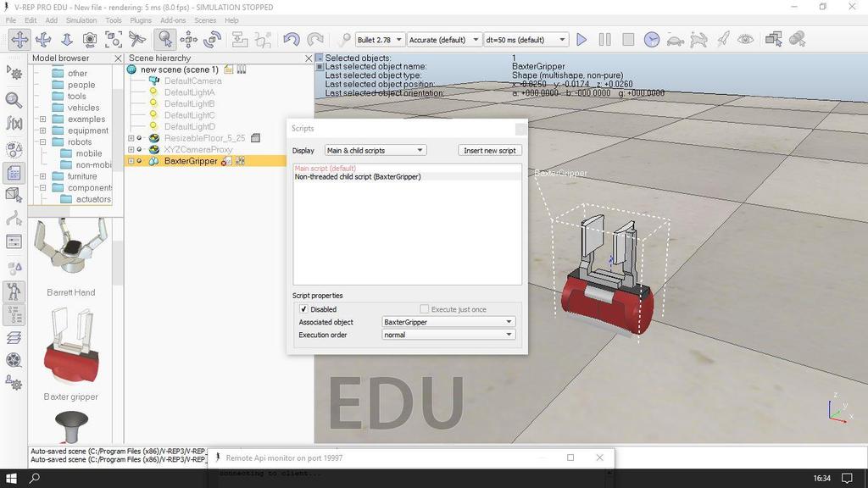
Task: Open the File menu
Action: pos(10,20)
